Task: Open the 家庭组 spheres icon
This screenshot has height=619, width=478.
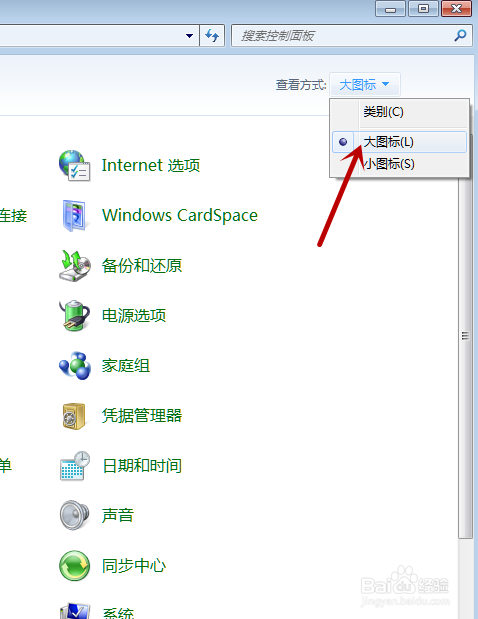Action: 75,366
